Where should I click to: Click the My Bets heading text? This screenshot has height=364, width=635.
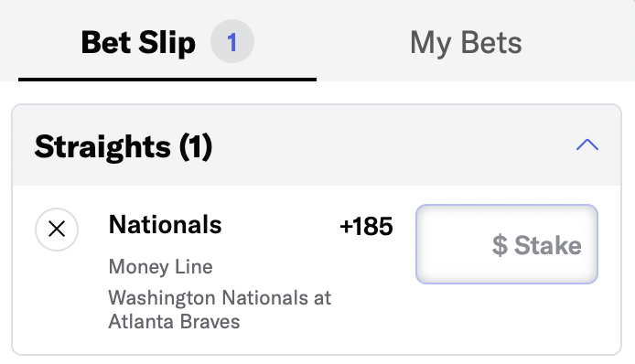coord(466,42)
